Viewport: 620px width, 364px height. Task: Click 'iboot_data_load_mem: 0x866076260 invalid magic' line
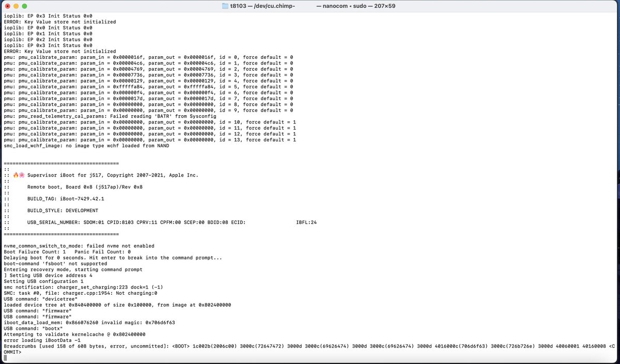89,323
